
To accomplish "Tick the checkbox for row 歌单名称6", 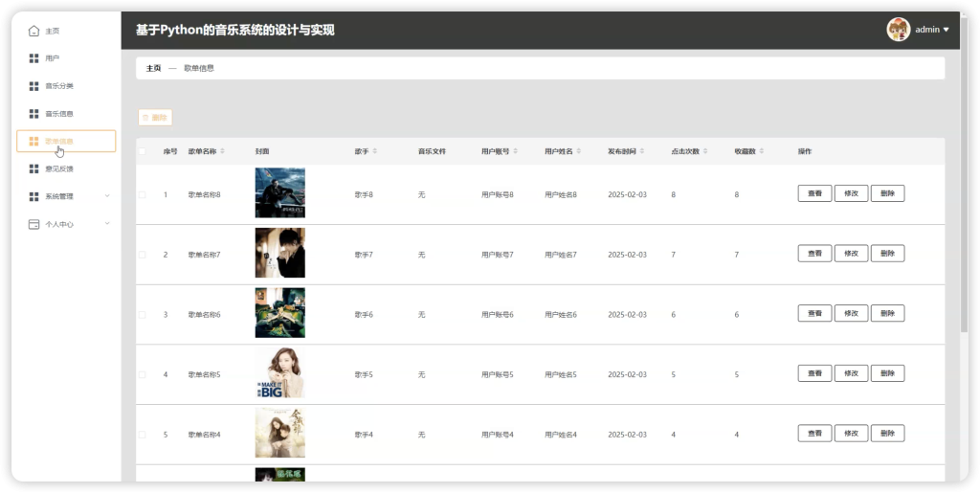I will pos(142,315).
